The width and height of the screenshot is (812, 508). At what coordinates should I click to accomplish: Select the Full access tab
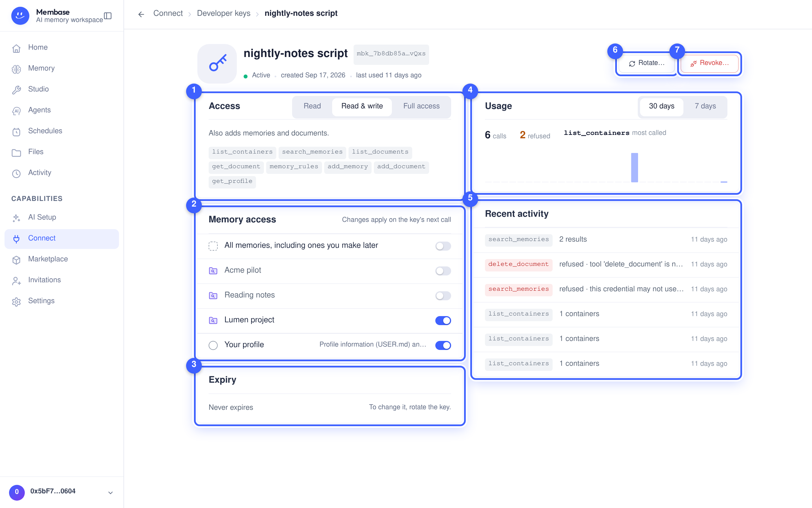click(x=421, y=106)
